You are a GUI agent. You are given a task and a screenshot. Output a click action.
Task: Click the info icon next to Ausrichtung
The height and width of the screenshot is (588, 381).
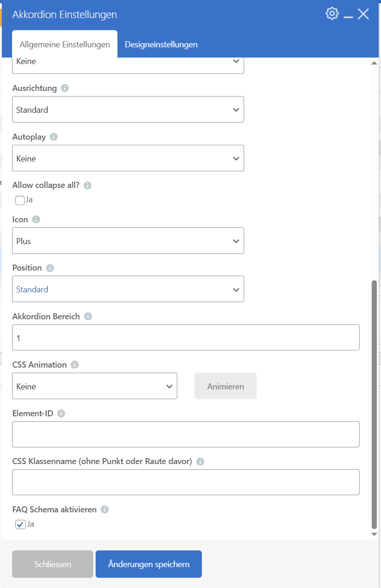65,88
